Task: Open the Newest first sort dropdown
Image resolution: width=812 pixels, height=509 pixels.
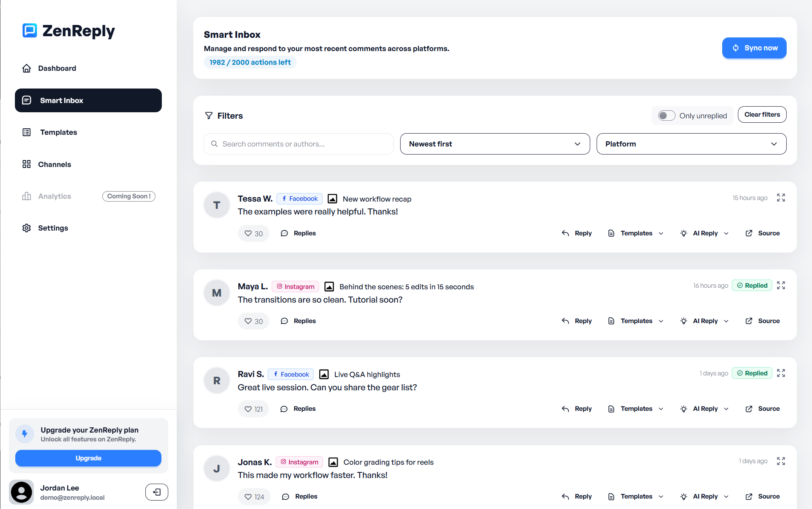Action: point(495,144)
